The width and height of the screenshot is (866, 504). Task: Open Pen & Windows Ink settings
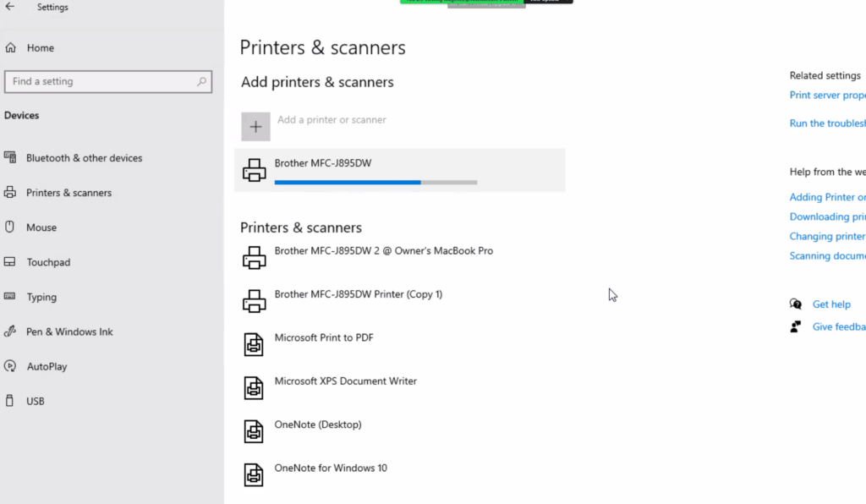pos(69,331)
